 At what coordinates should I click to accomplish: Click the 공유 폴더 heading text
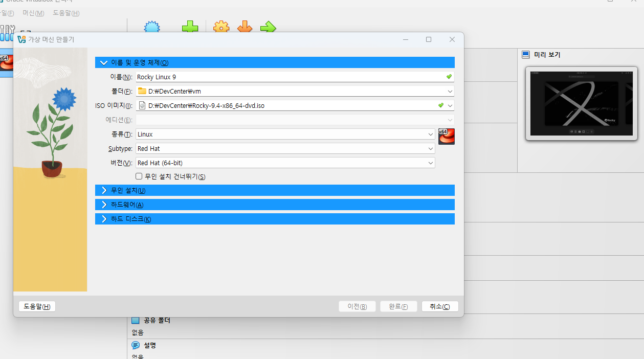pyautogui.click(x=157, y=320)
